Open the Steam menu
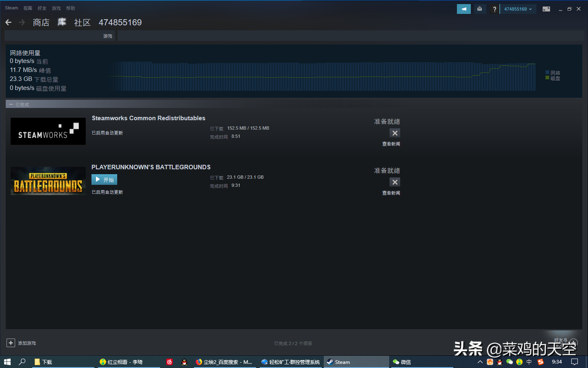The image size is (588, 368). [x=11, y=8]
